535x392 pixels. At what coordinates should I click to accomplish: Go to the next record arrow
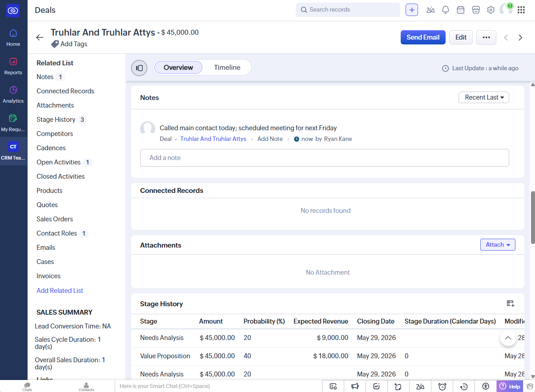coord(520,37)
